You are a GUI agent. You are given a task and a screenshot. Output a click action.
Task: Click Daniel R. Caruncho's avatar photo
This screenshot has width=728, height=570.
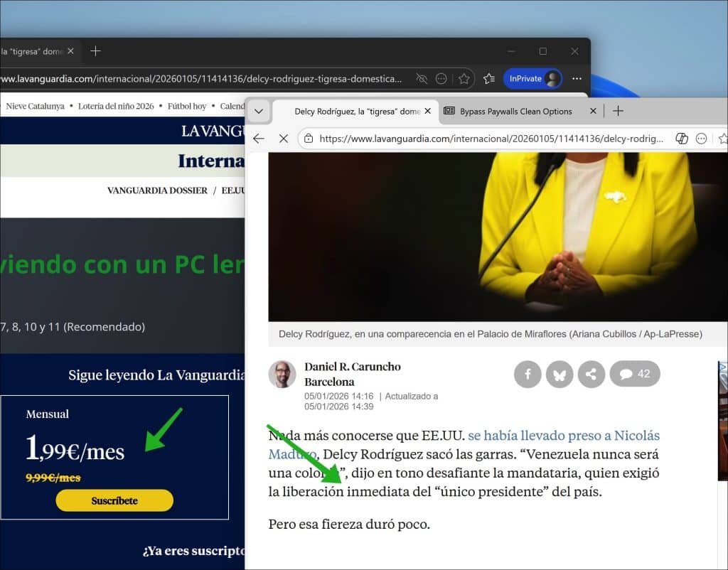click(282, 373)
